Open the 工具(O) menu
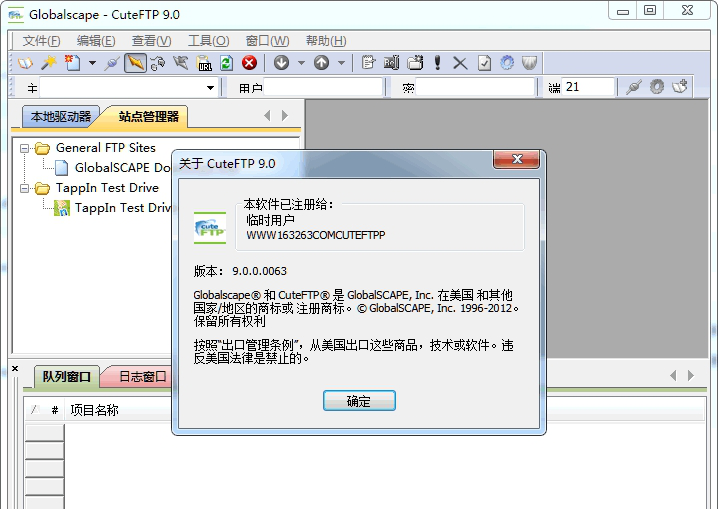The image size is (718, 529). pyautogui.click(x=208, y=41)
